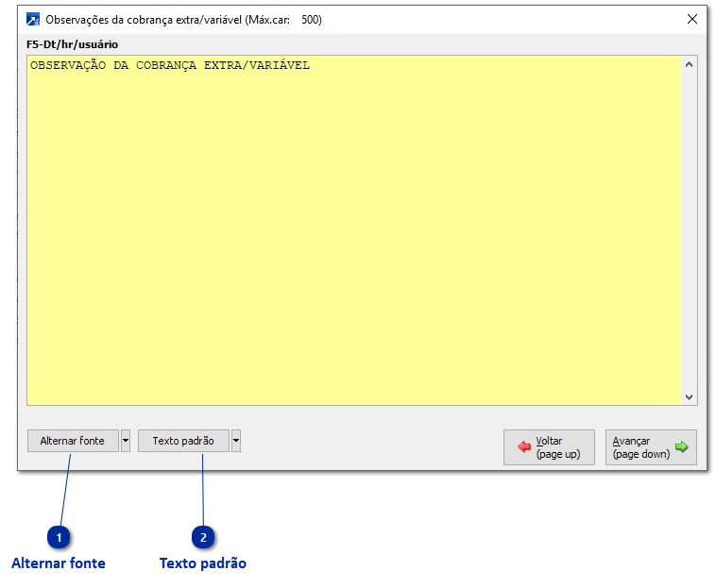Click the Alternar fonte button
This screenshot has height=588, width=716.
pos(73,441)
